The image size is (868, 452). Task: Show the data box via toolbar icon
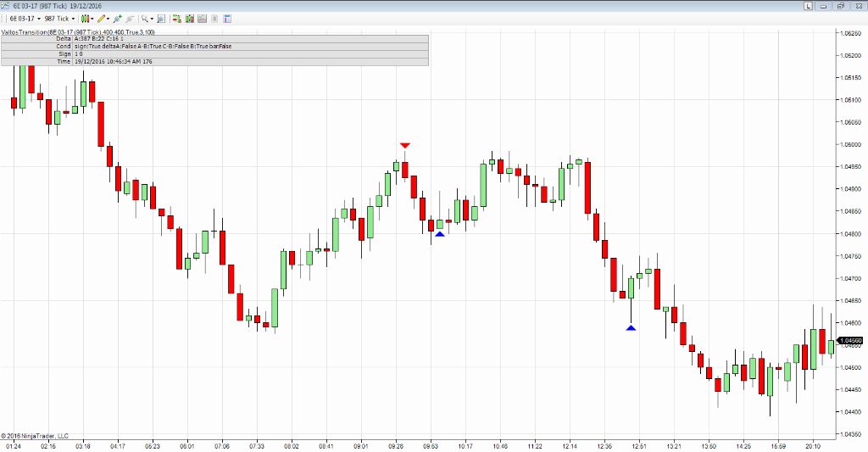pos(160,18)
